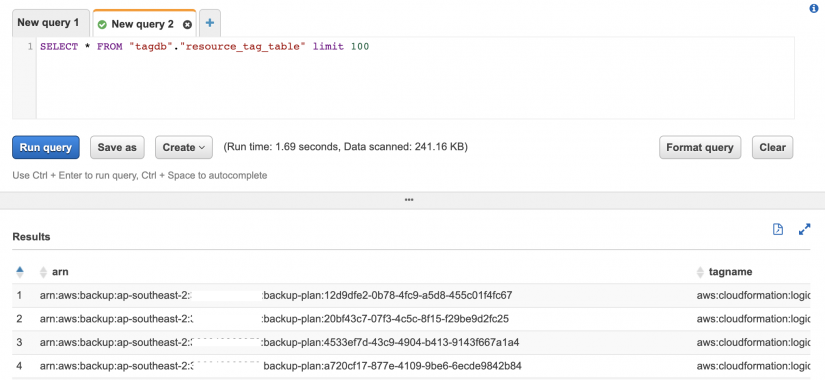
Task: Sort by row number column arrow
Action: [20, 272]
